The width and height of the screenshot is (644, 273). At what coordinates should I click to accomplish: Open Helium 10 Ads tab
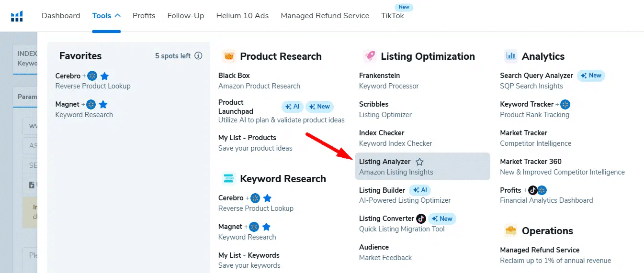242,16
